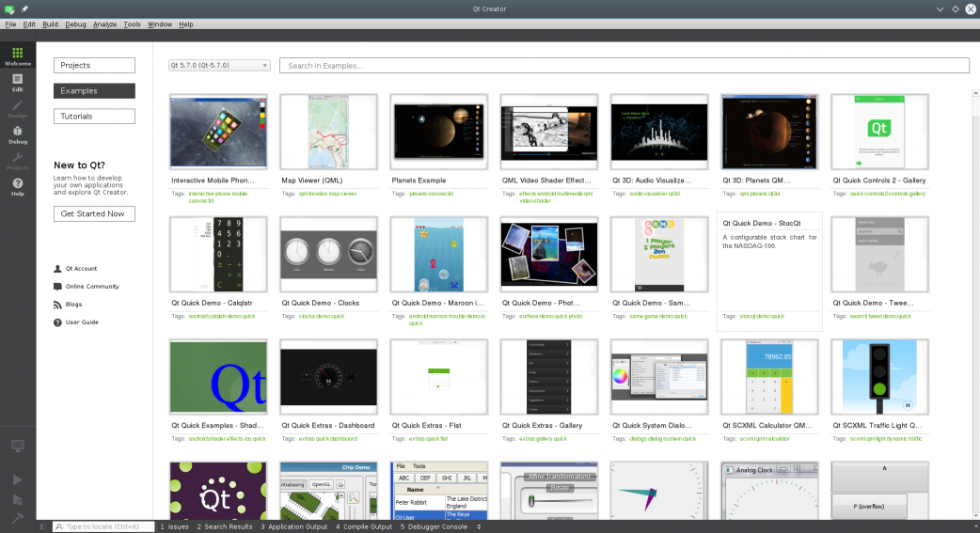The width and height of the screenshot is (980, 533).
Task: Click the Help mode icon in sidebar
Action: tap(17, 186)
